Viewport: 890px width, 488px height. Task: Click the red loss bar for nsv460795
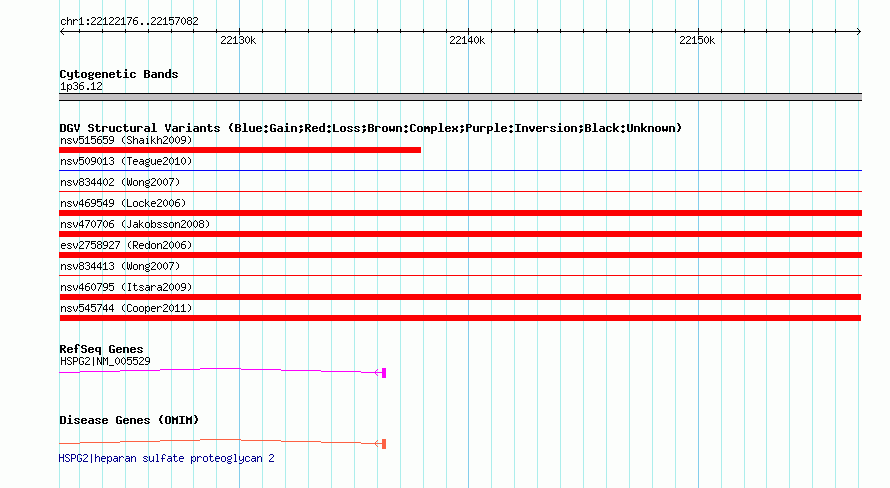click(460, 297)
